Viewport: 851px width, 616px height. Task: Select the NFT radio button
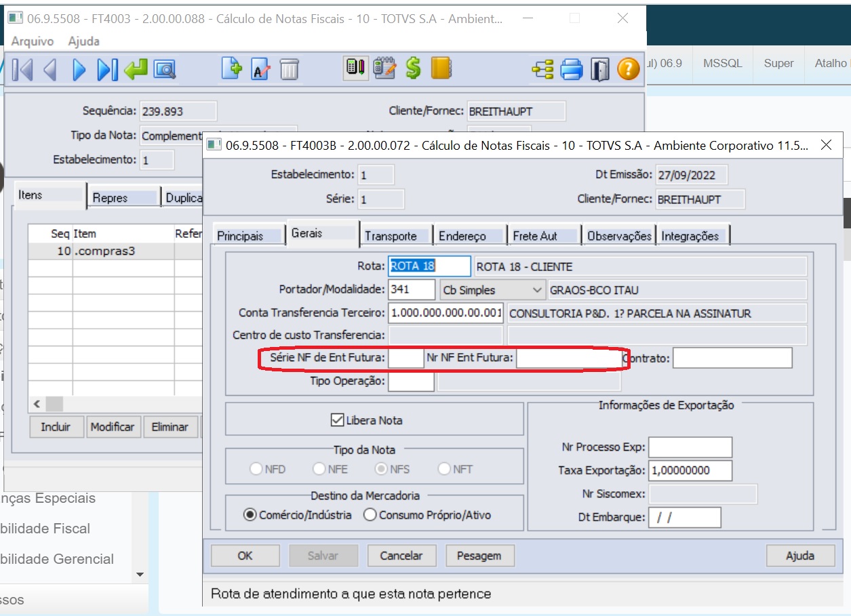pos(445,468)
